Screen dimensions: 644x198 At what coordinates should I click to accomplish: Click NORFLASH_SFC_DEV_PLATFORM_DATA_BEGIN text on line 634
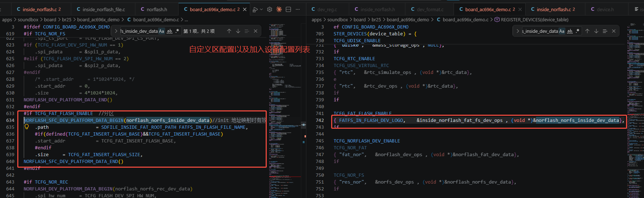tap(73, 120)
